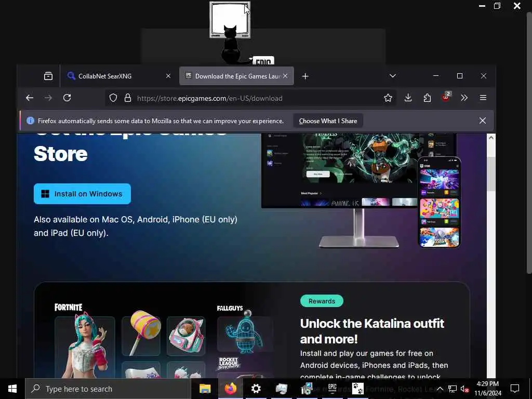Show hidden system tray icons
Screen dimensions: 532x399
[x=440, y=389]
